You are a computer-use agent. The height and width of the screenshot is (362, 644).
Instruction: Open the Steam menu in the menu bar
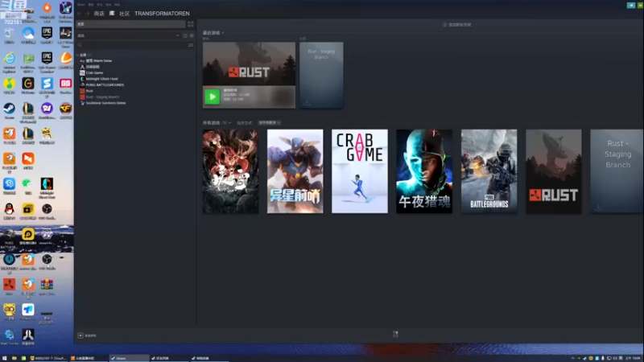[x=81, y=5]
